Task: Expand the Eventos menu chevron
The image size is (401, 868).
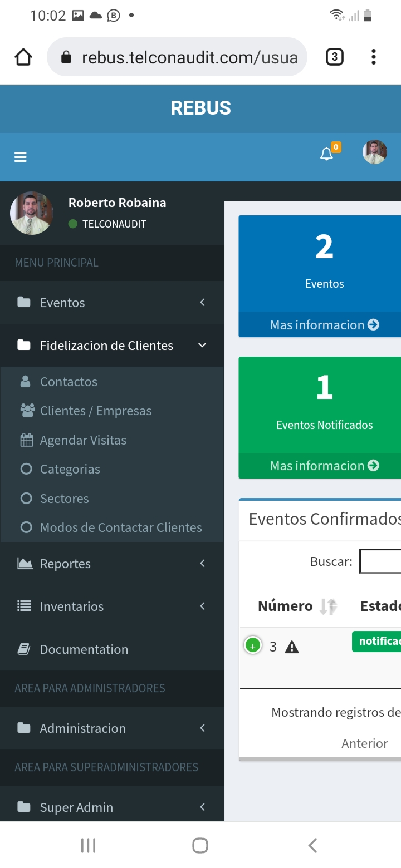Action: (203, 302)
